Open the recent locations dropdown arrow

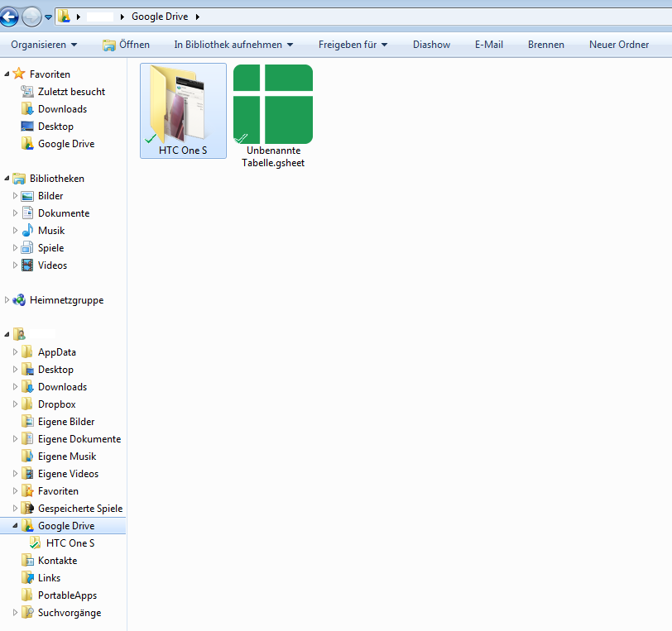49,17
